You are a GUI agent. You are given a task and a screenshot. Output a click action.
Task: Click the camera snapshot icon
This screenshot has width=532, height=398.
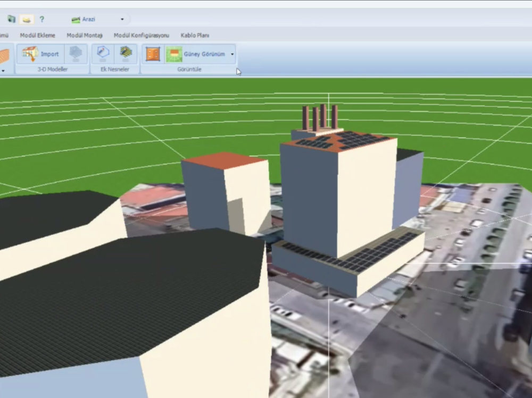tap(11, 19)
